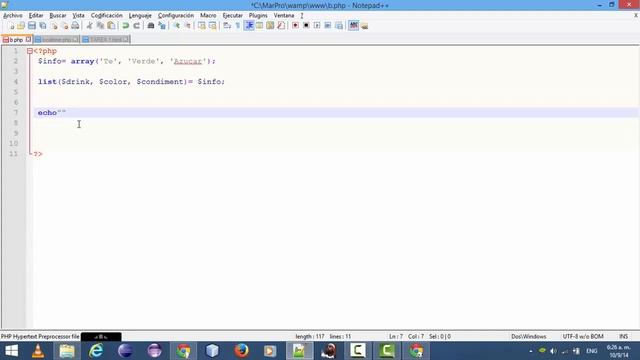Viewport: 640px width, 360px height.
Task: Redo edit using the toolbar redo arrow
Action: 136,26
